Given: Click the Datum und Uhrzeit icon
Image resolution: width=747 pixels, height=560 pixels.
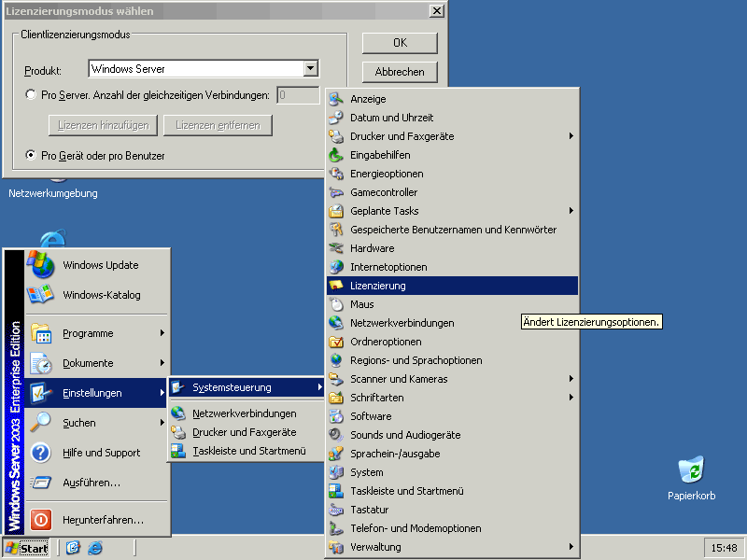Looking at the screenshot, I should (x=336, y=118).
